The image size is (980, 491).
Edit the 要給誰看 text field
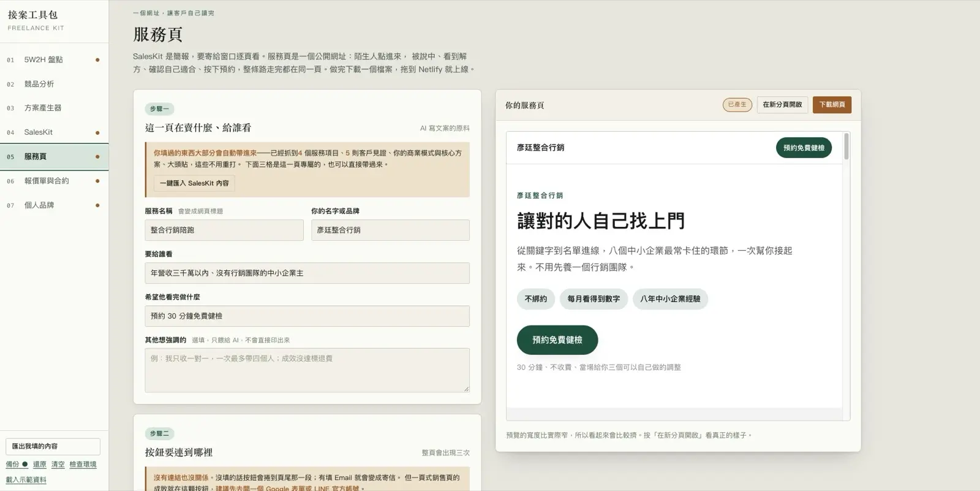pyautogui.click(x=307, y=273)
